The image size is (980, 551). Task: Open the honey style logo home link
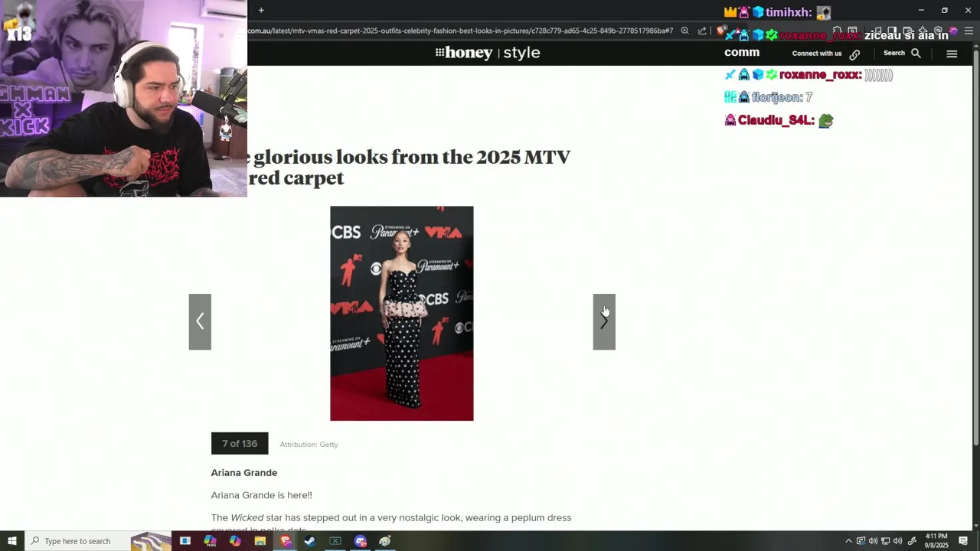coord(488,53)
